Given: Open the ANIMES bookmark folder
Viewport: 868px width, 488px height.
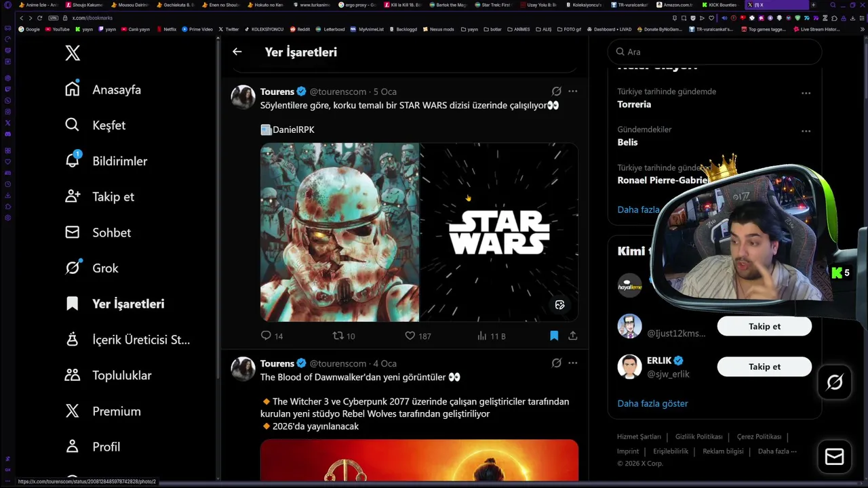Looking at the screenshot, I should click(x=517, y=29).
